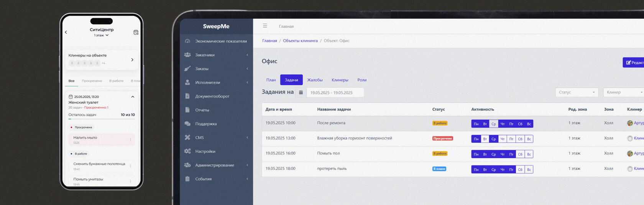This screenshot has height=205, width=644.
Task: Tap three-dot menu for Налить мыло task
Action: coord(131,139)
